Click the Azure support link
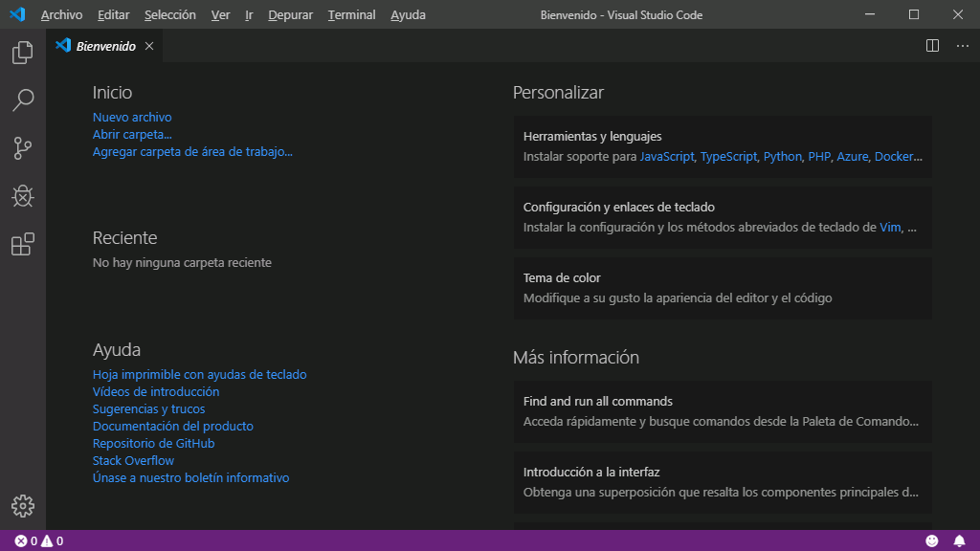Image resolution: width=980 pixels, height=551 pixels. [852, 156]
